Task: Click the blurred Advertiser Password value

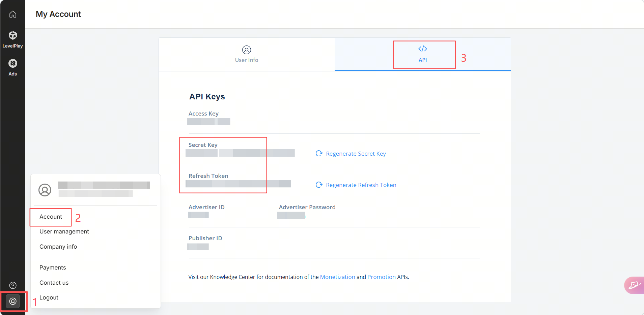Action: (291, 215)
